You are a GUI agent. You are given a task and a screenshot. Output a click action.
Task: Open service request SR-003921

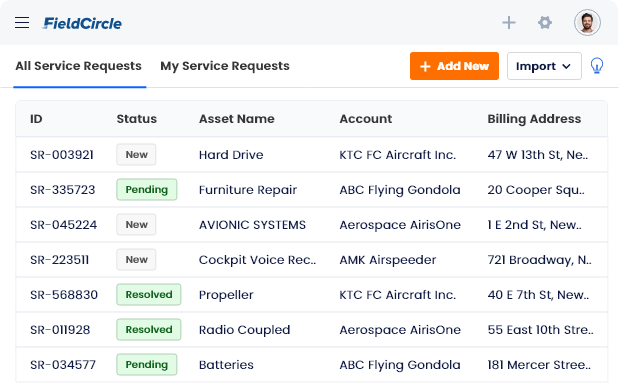62,155
